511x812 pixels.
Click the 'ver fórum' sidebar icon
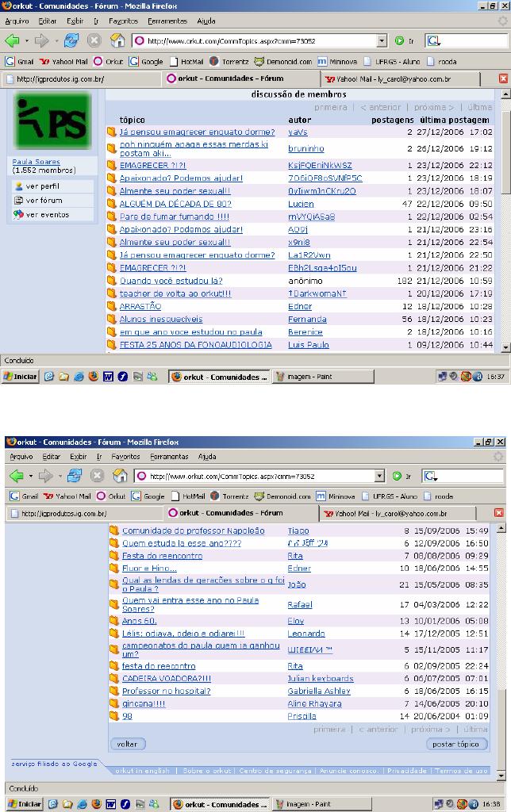pos(20,201)
